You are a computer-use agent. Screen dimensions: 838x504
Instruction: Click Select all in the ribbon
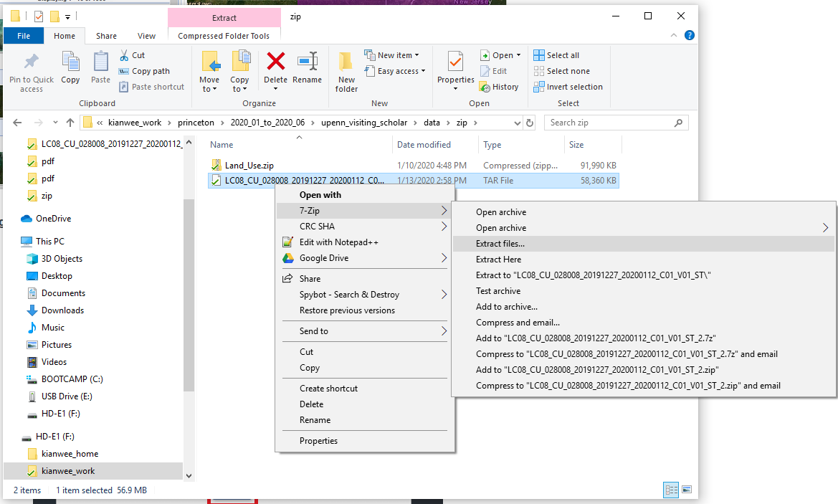click(x=556, y=55)
